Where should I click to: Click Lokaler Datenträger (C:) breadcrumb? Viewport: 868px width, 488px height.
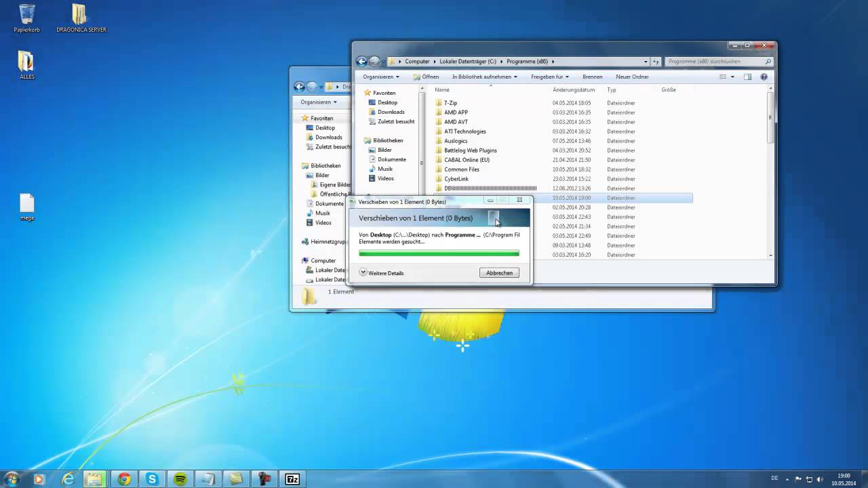[x=467, y=62]
